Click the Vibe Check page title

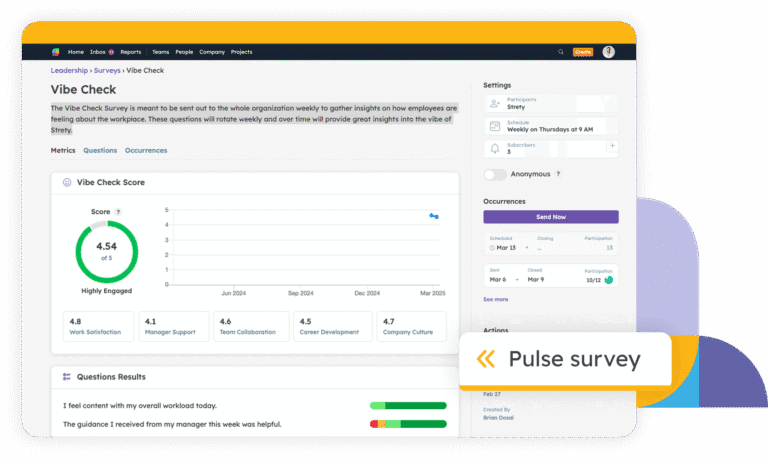point(83,90)
